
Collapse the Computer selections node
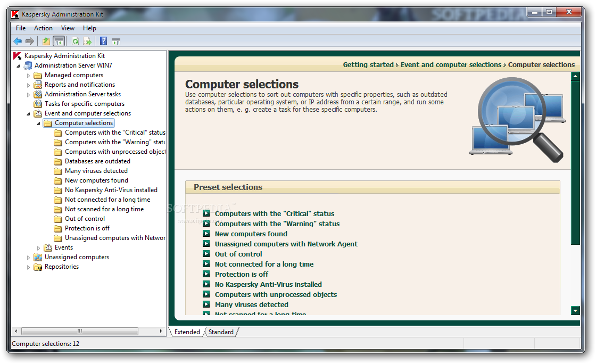coord(38,123)
